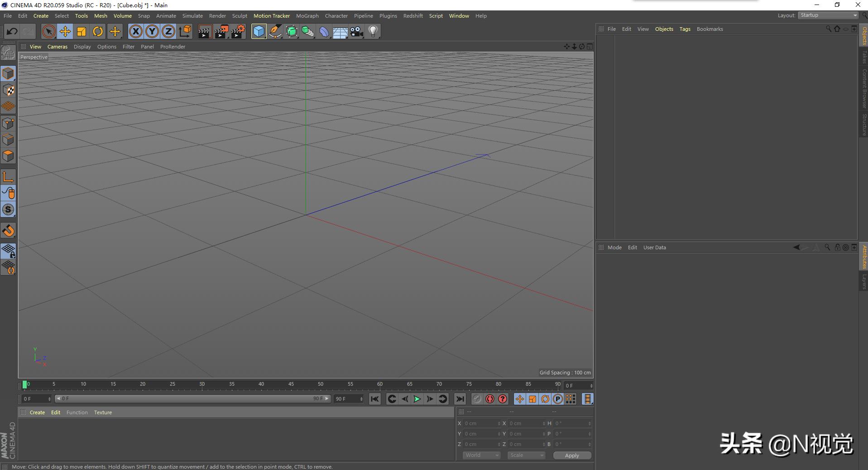
Task: Open the spline Pen tool
Action: coord(275,32)
